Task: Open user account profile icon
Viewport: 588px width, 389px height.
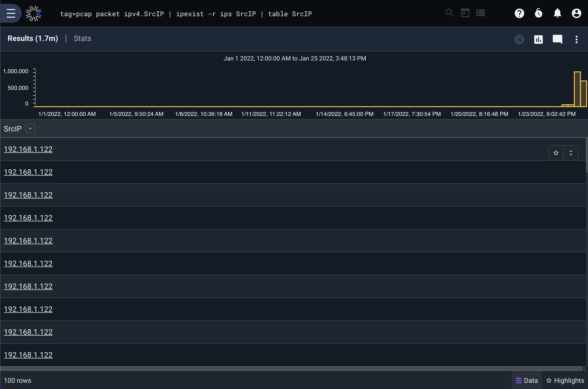Action: coord(576,13)
